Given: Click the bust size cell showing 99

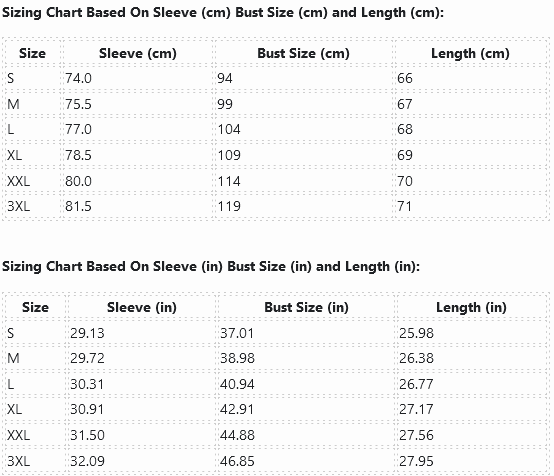Looking at the screenshot, I should tap(303, 104).
